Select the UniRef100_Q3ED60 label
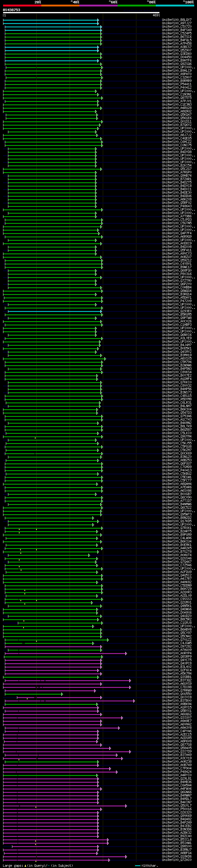Viewport: 197px width, 868px height. [x=177, y=54]
